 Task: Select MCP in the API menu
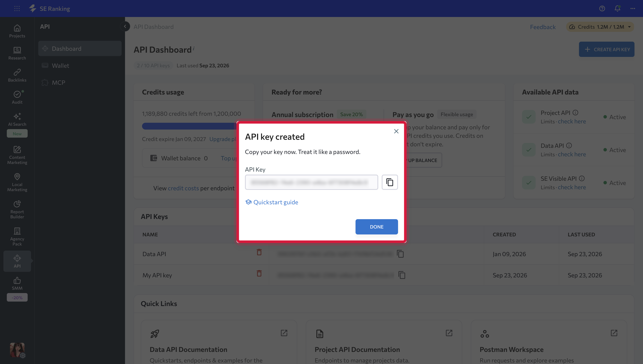click(80, 82)
